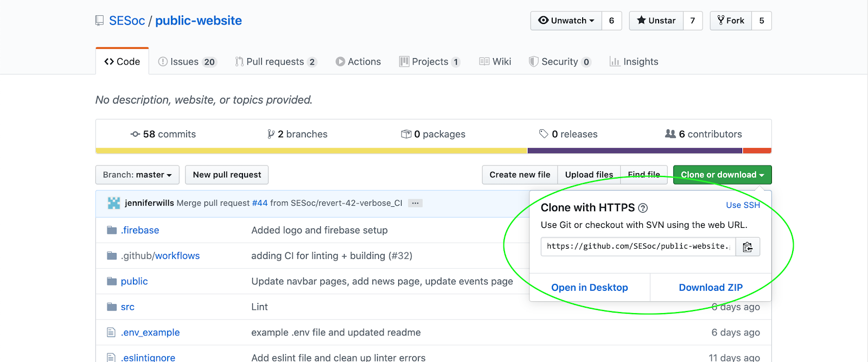Open .eslintignore file
868x362 pixels.
[148, 358]
